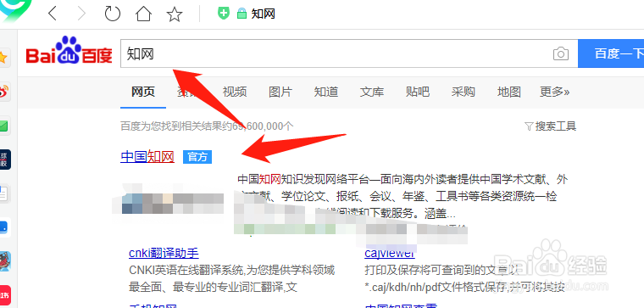Open the 中国知网 result link
Screen dimensions: 644x308
point(147,157)
